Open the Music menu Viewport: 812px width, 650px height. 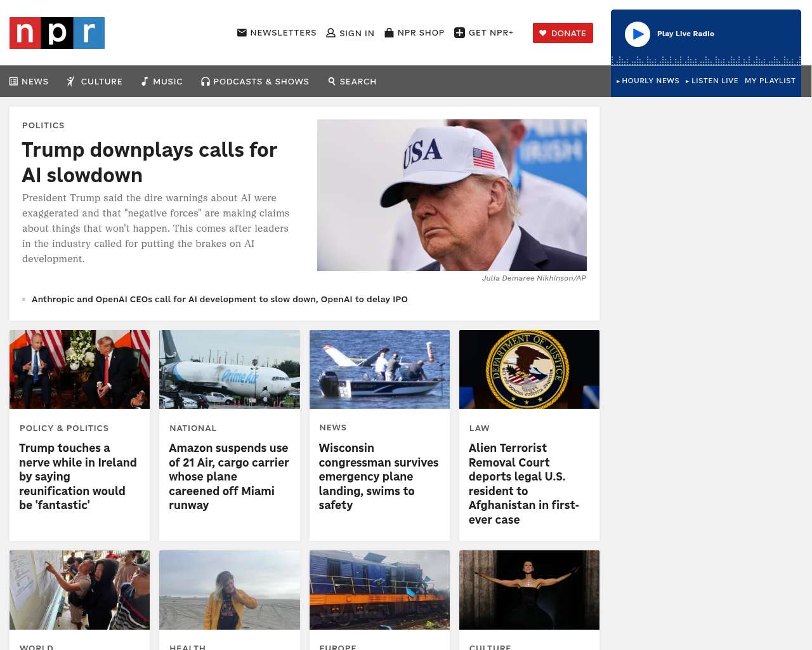pyautogui.click(x=162, y=81)
